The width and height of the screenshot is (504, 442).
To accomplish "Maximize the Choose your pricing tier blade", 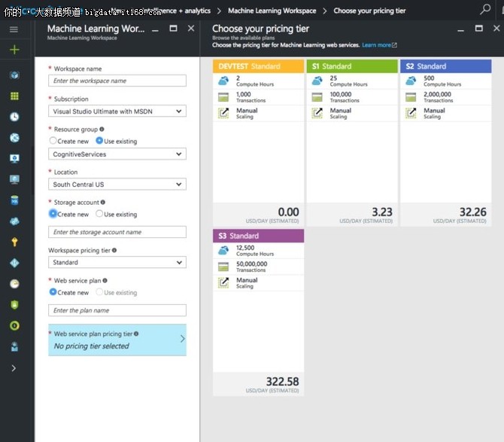I will pos(478,29).
